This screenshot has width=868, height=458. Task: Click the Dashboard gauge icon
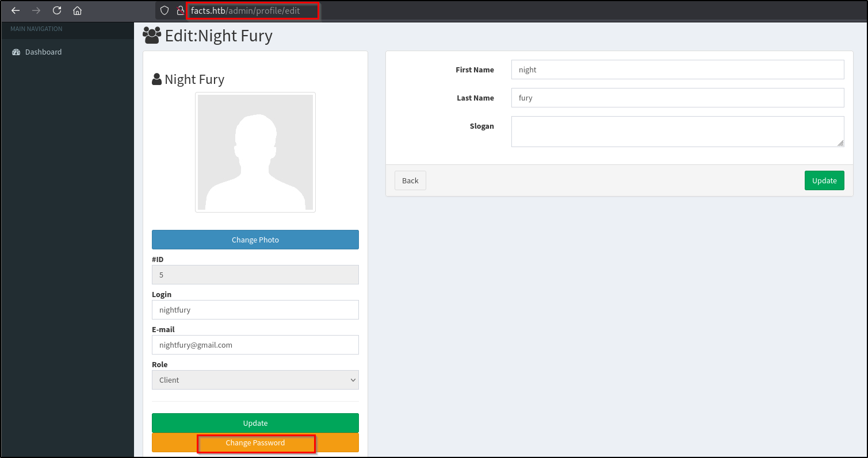coord(16,52)
